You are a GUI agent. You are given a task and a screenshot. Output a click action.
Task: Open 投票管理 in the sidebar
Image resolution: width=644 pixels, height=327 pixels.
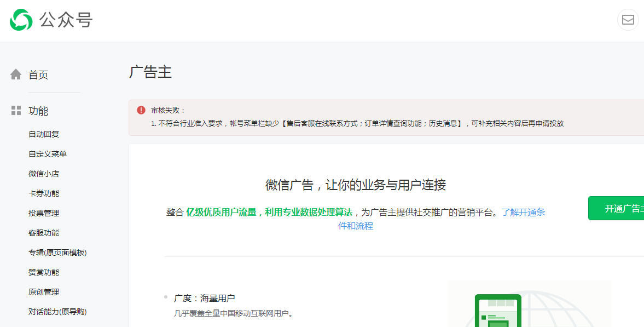[x=44, y=213]
